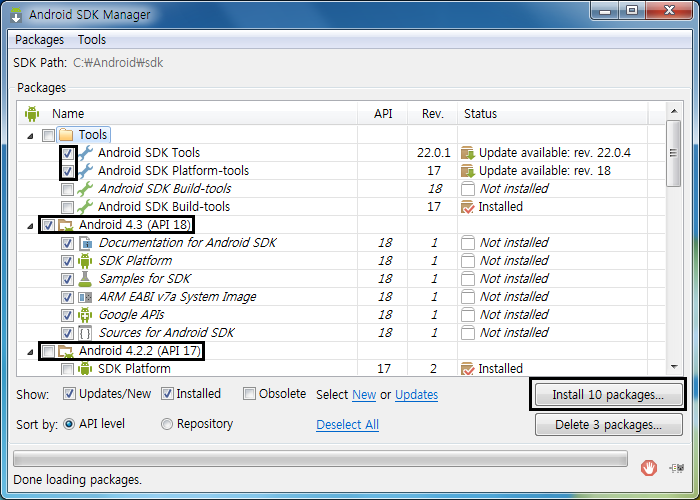The image size is (700, 500).
Task: Click the Installed status icon of API 17 SDK Platform
Action: [468, 369]
